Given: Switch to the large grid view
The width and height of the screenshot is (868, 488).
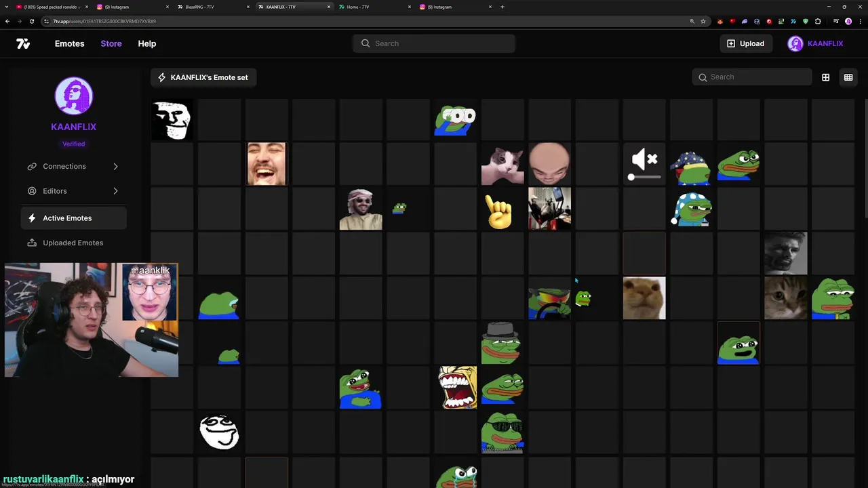Looking at the screenshot, I should click(x=825, y=77).
